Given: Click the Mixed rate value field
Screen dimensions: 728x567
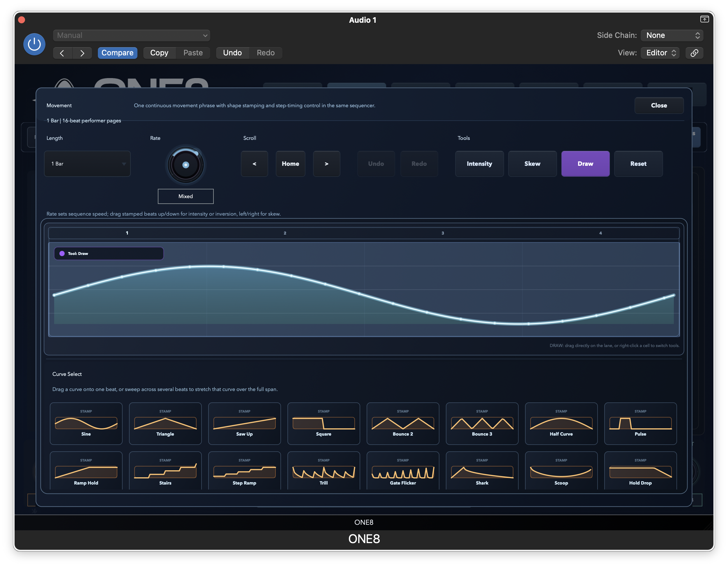Looking at the screenshot, I should point(186,196).
